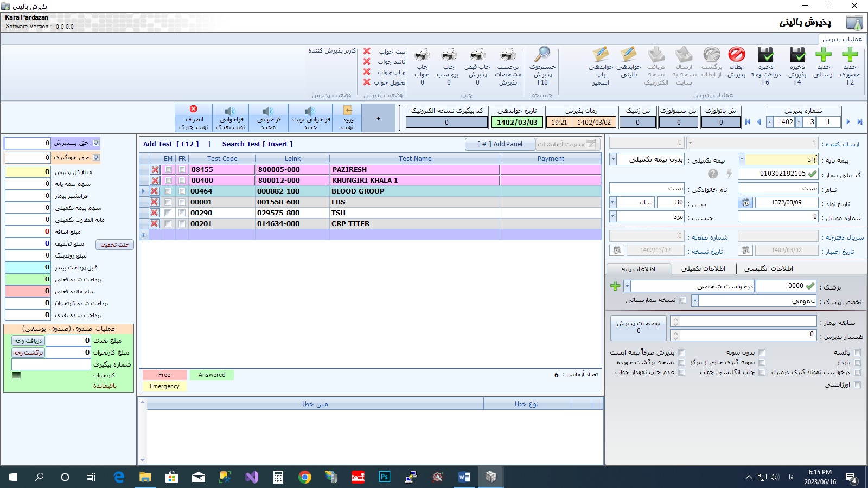This screenshot has width=868, height=488.
Task: Click the چاپ قبض پذیرش printer icon
Action: click(x=477, y=55)
